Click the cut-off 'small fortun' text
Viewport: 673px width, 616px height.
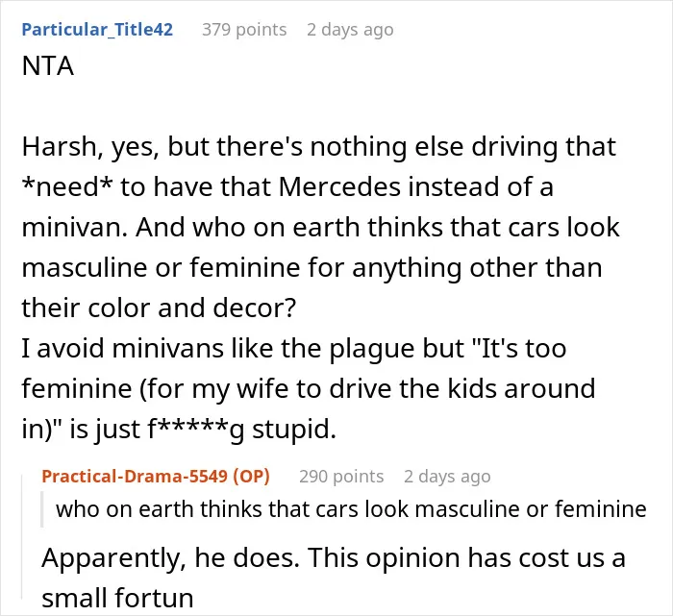click(x=117, y=598)
